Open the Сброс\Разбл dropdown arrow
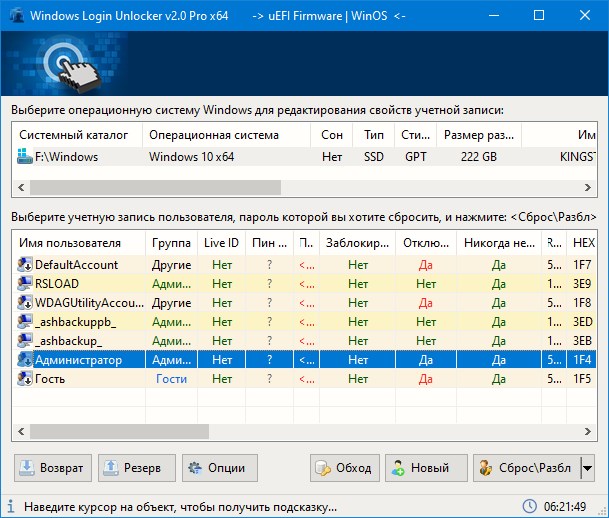This screenshot has width=609, height=518. [587, 468]
